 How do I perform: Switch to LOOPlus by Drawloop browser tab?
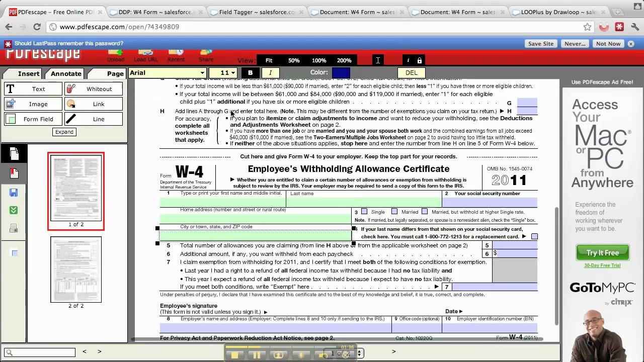pyautogui.click(x=558, y=12)
